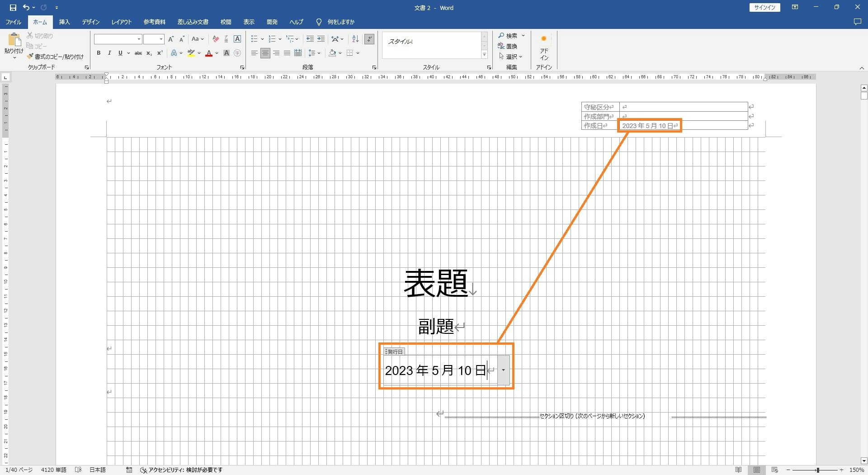Expand the numbered list options
Screen dimensions: 868x475
(280, 39)
